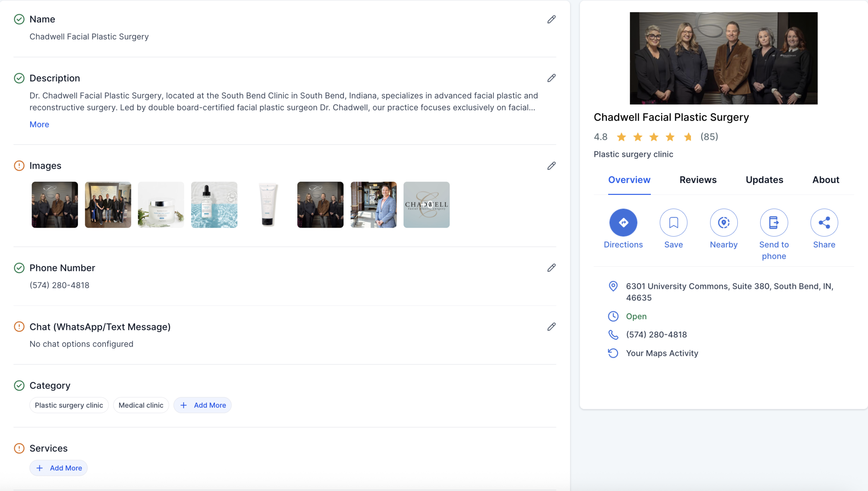Click the phone handset icon in preview
The width and height of the screenshot is (868, 491).
point(613,335)
